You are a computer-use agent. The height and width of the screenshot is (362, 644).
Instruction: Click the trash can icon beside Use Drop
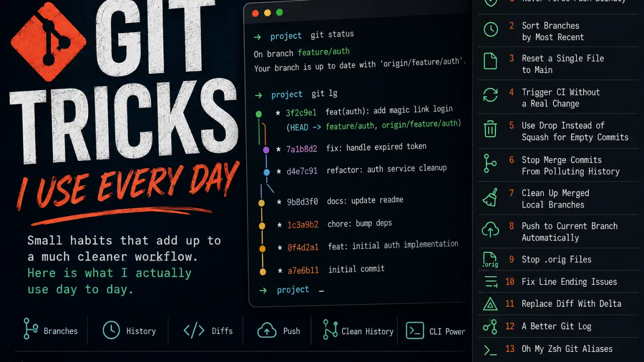[x=490, y=129]
